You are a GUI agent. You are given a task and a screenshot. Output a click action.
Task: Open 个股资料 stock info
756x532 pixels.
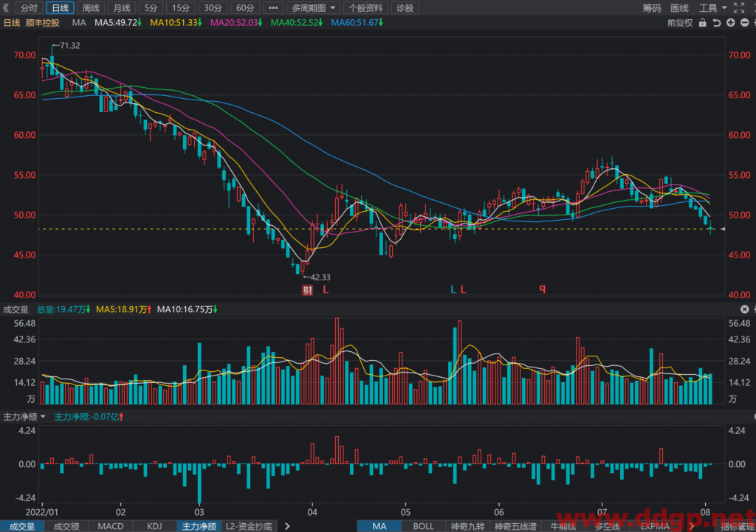tap(365, 7)
